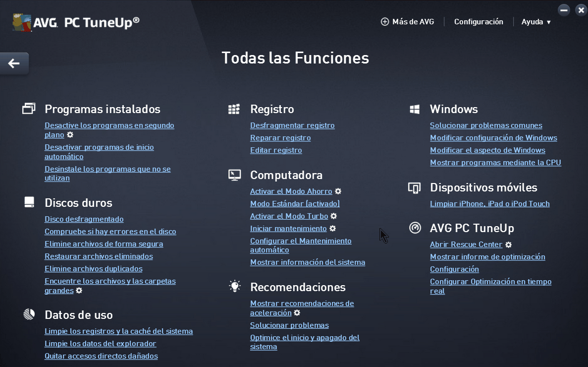Screen dimensions: 588x367
Task: Click the Programas instalados window icon
Action: (x=29, y=109)
